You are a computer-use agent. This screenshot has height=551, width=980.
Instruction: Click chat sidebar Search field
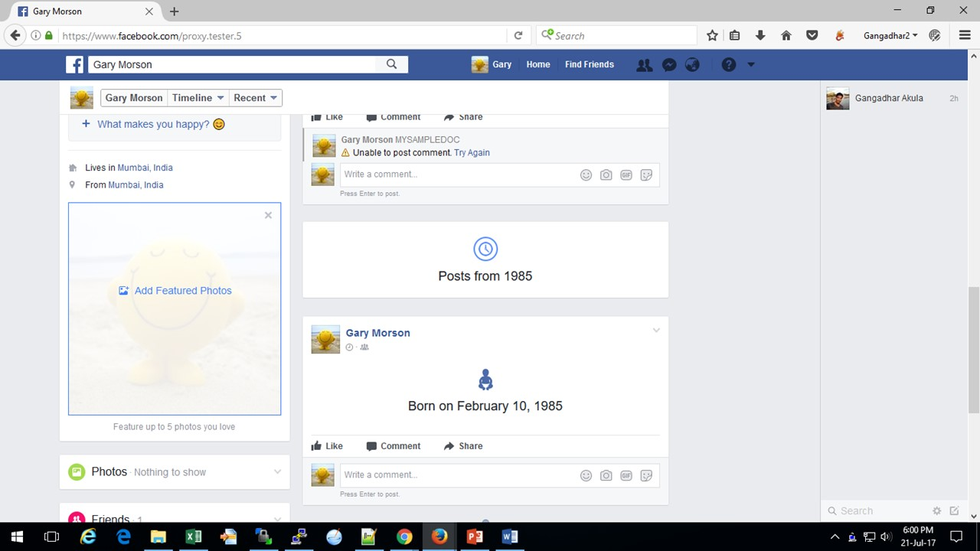click(877, 510)
